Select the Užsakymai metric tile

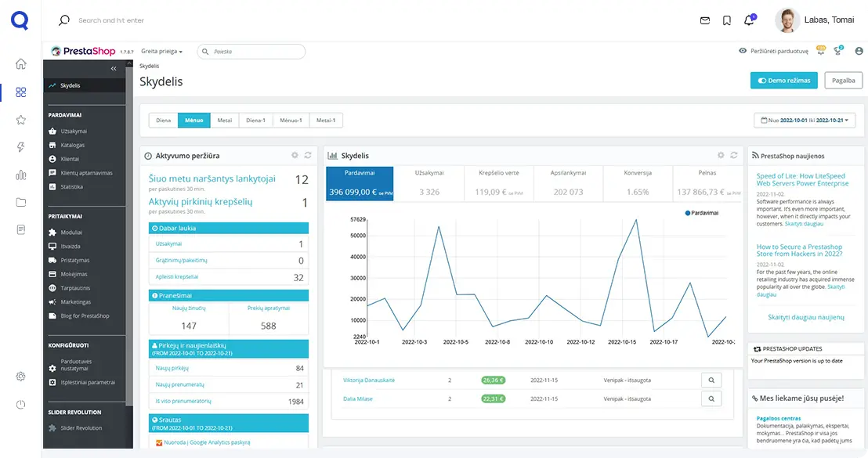(x=429, y=184)
